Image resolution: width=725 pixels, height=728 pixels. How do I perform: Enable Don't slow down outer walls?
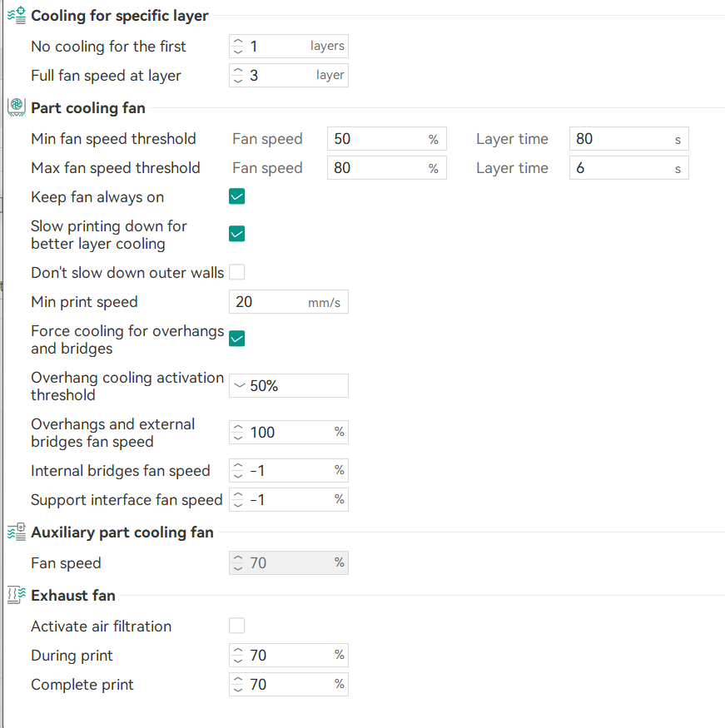(237, 272)
